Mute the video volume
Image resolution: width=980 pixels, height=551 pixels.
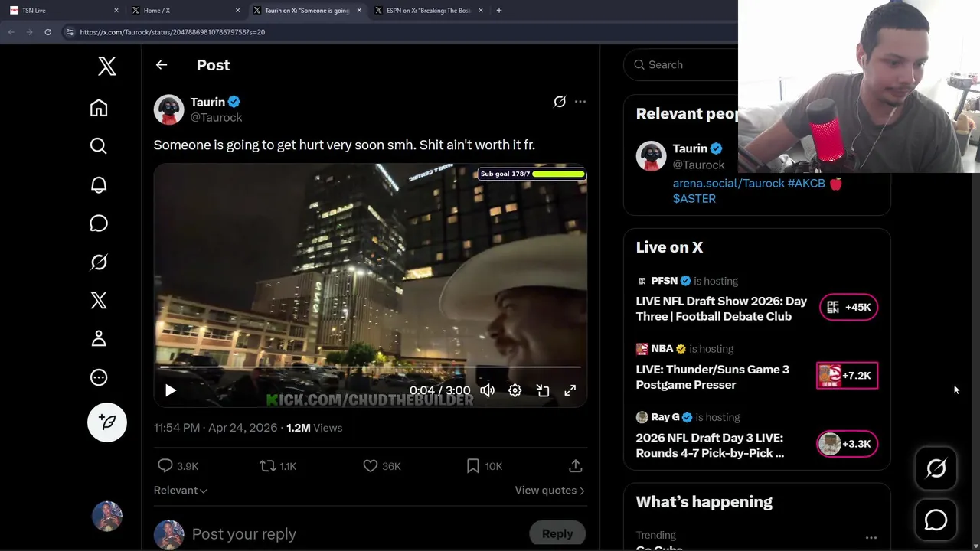pos(488,390)
